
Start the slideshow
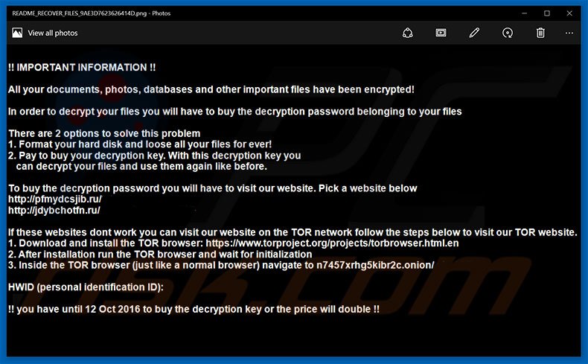point(441,33)
